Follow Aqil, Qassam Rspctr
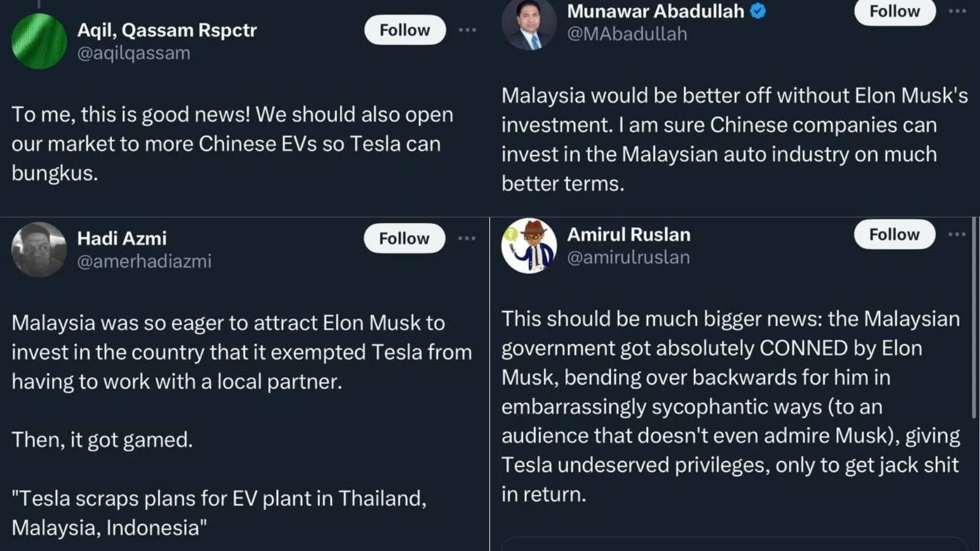 click(405, 30)
